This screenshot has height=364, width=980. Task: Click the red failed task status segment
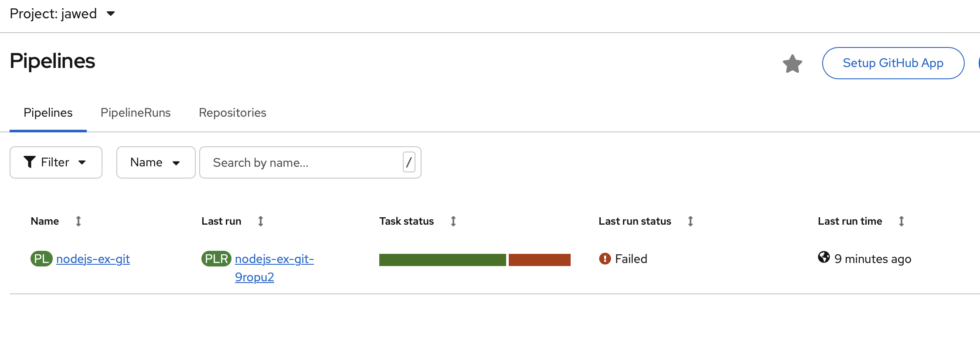click(539, 260)
